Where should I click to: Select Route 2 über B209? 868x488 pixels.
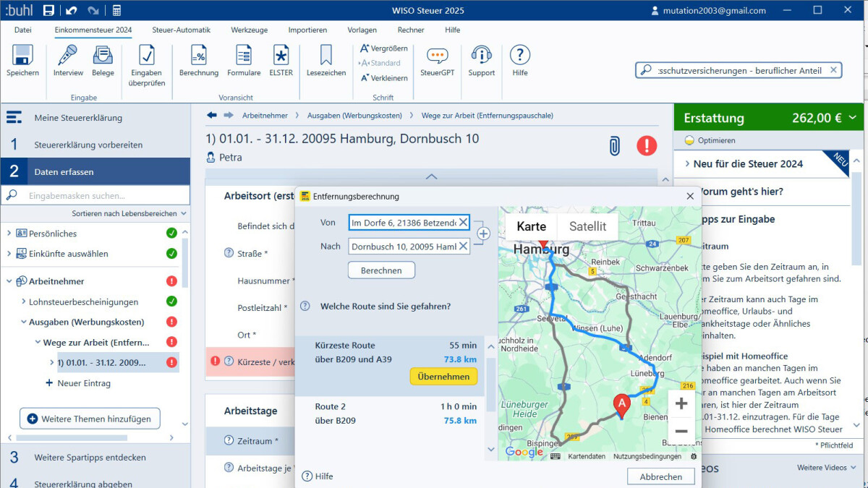396,414
